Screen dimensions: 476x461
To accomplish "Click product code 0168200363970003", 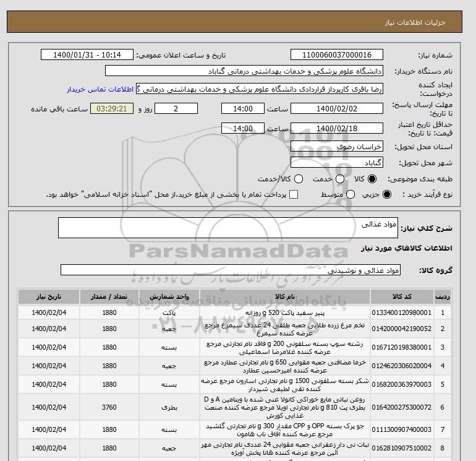I will pos(402,384).
